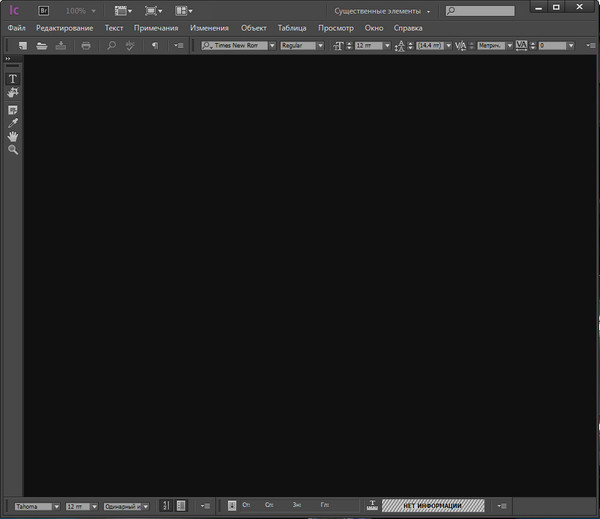The image size is (600, 519).
Task: Select the Position tool below Type
Action: tap(13, 92)
